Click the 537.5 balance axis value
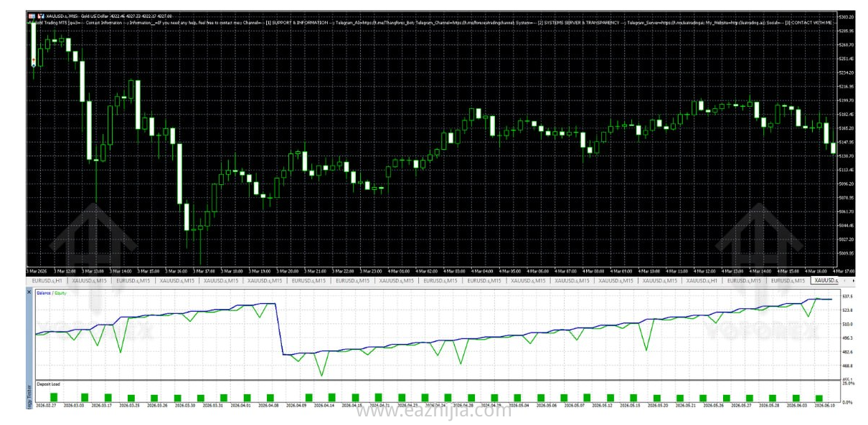Screen dimensions: 868x425 coord(848,296)
